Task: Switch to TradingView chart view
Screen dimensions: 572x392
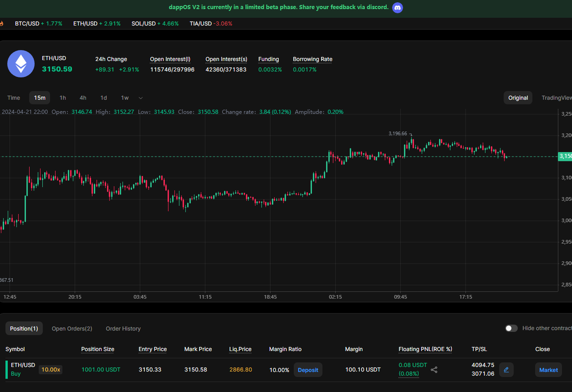Action: point(556,98)
